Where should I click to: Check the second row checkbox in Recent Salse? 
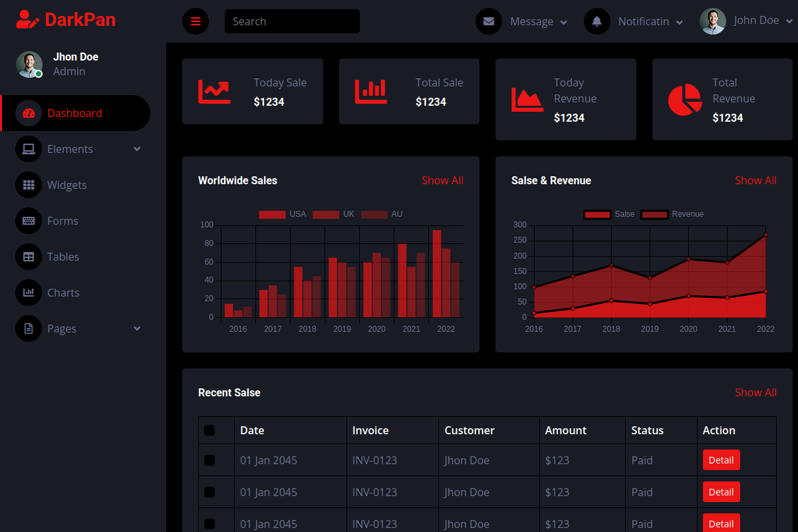tap(209, 492)
